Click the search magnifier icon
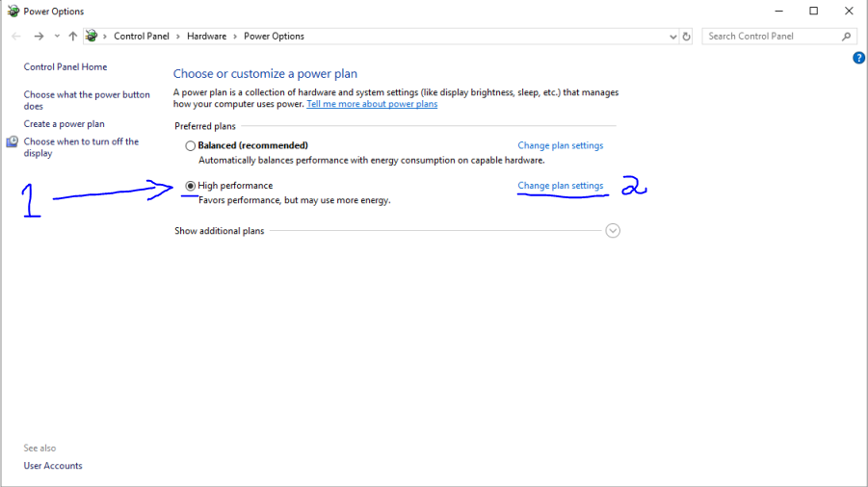The width and height of the screenshot is (868, 487). pos(847,37)
